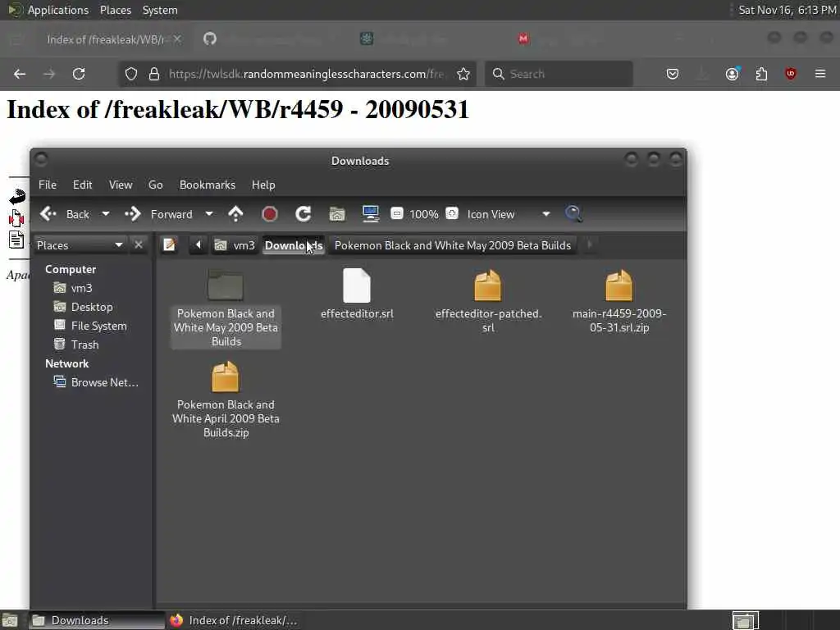Go up to parent folder

[235, 214]
